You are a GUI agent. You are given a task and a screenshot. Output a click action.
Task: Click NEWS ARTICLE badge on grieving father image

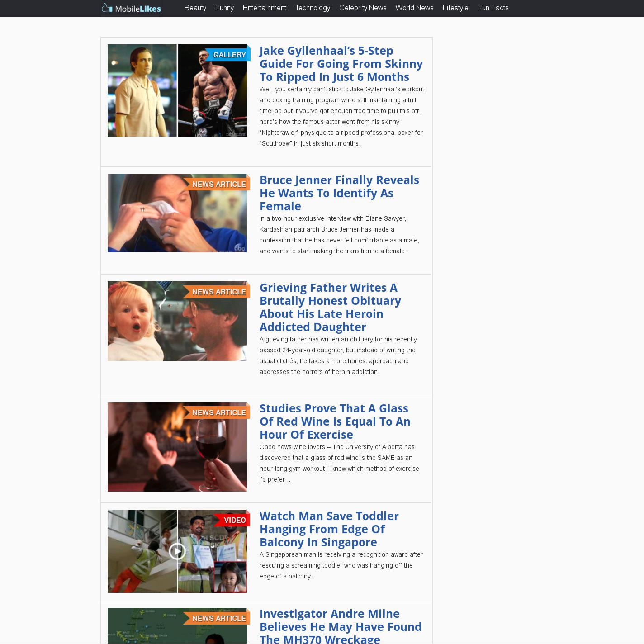coord(218,292)
